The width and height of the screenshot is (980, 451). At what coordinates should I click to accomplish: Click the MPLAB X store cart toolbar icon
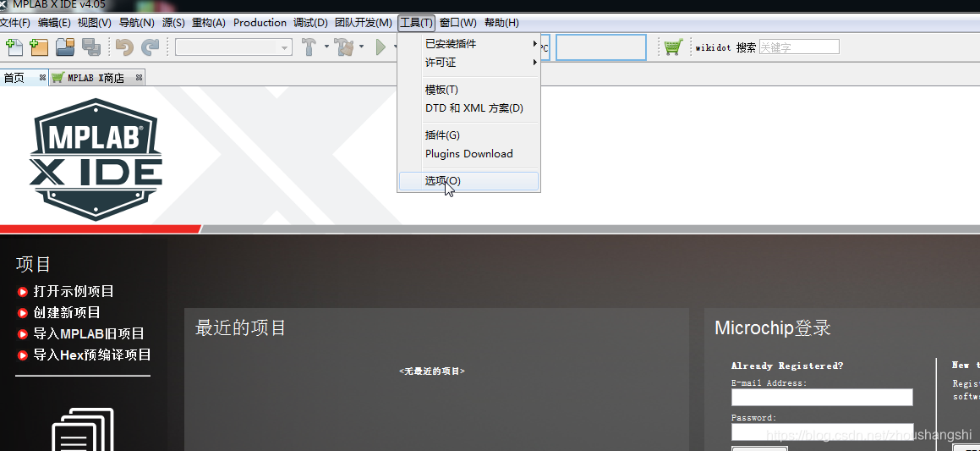coord(673,47)
